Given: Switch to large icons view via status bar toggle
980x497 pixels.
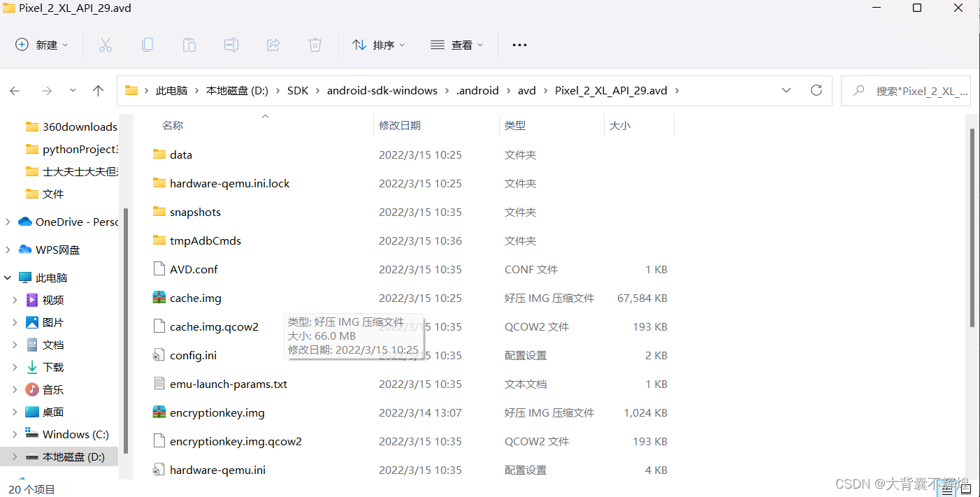Looking at the screenshot, I should tap(965, 489).
